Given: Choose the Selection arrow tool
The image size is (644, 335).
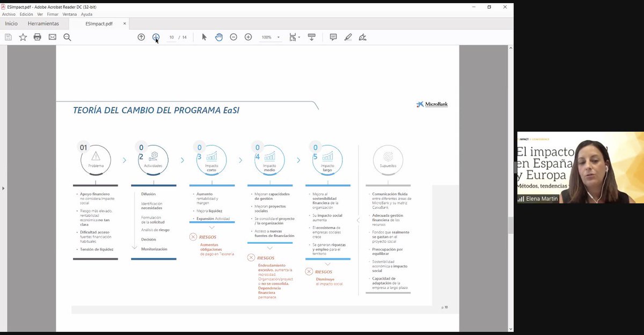Looking at the screenshot, I should pos(204,37).
